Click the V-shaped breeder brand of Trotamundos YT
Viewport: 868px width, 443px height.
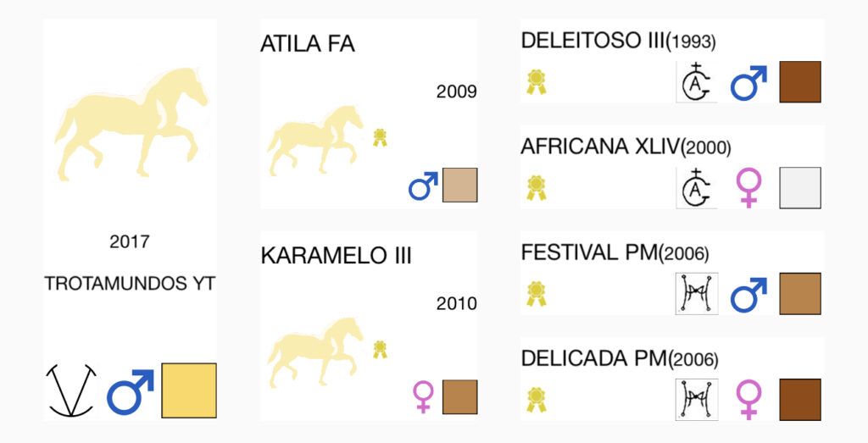(71, 390)
